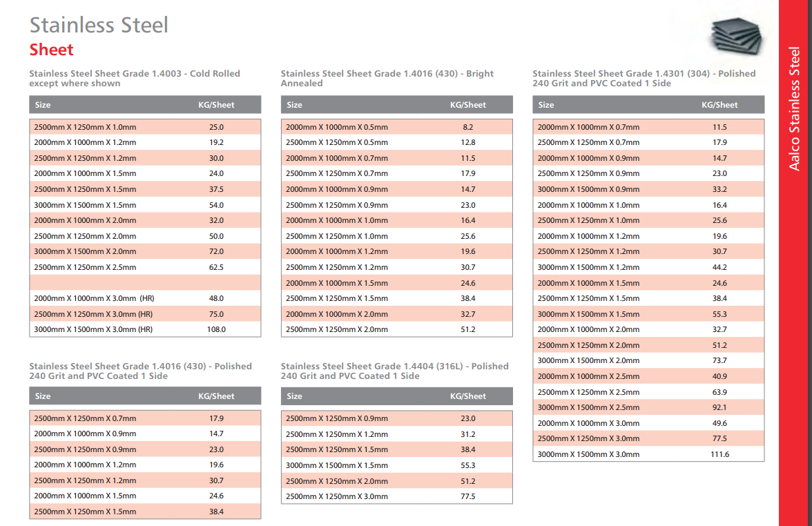Select the 3000mm X 1500mm X 3.0mm (HR) row
Image resolution: width=812 pixels, height=526 pixels.
(x=145, y=329)
